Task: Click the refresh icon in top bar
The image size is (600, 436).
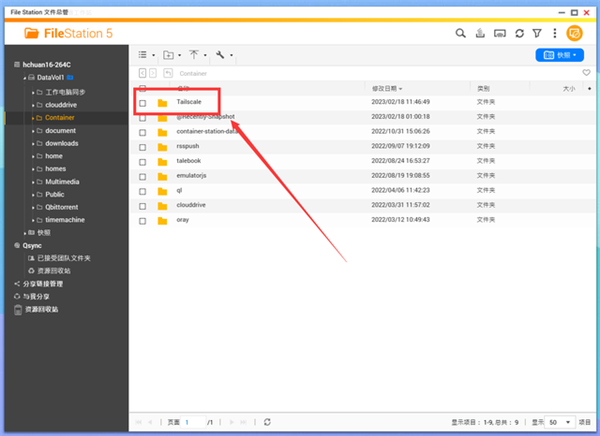Action: pos(520,33)
